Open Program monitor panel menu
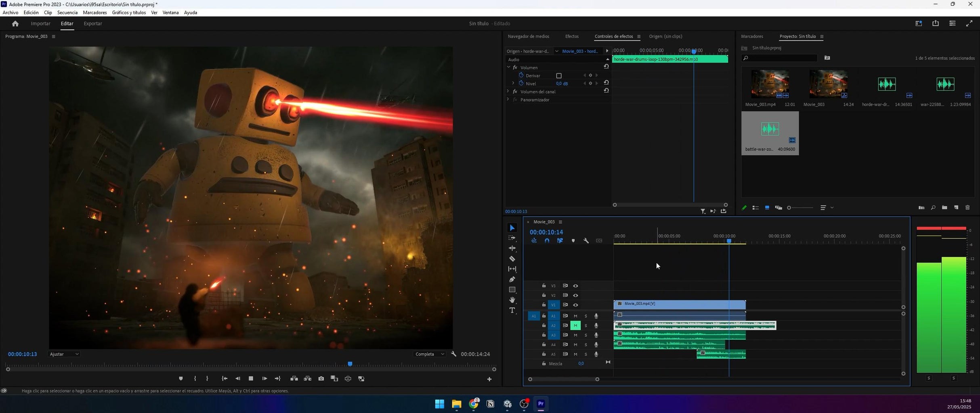Viewport: 980px width, 413px height. [x=53, y=36]
